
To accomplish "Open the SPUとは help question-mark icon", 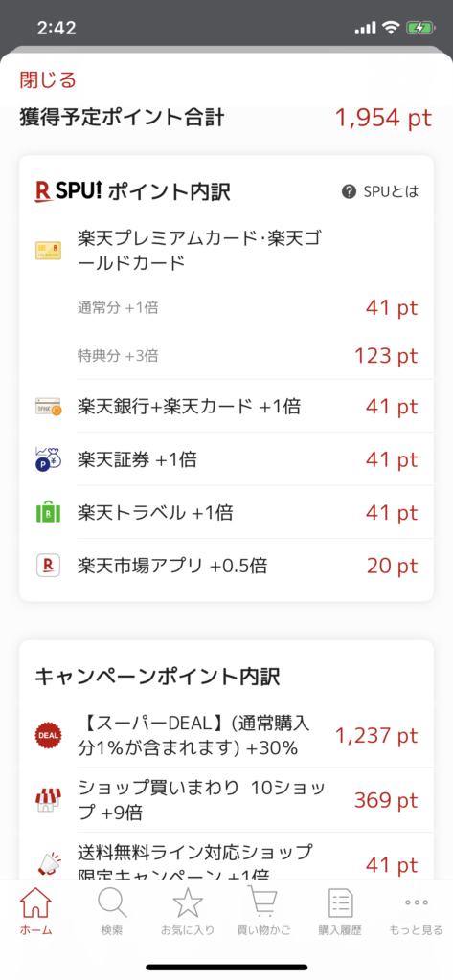I will 350,191.
